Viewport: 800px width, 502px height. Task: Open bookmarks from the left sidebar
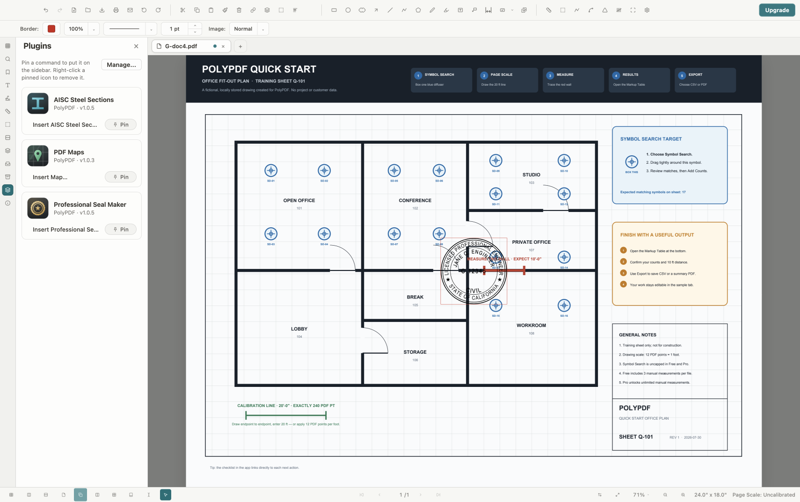(x=8, y=72)
